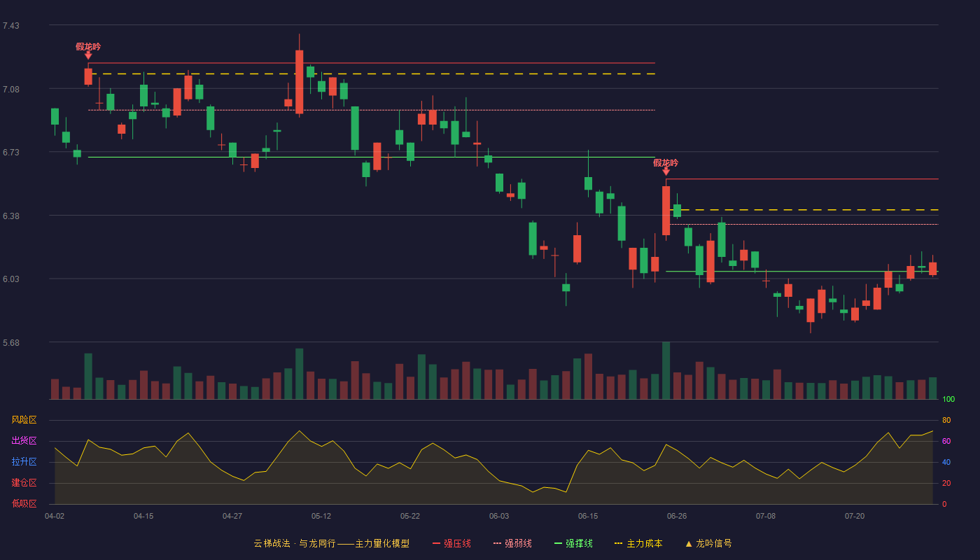Click the 5.68 price axis label
Viewport: 980px width, 560px height.
click(11, 343)
